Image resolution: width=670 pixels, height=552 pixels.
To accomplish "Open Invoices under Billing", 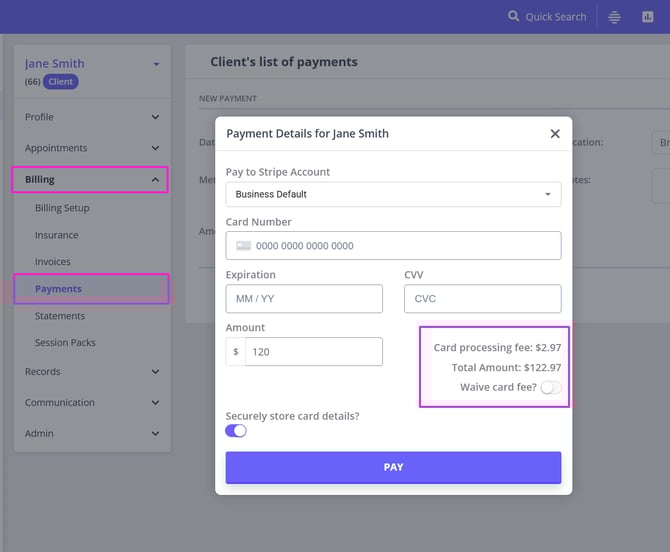I will (x=53, y=262).
